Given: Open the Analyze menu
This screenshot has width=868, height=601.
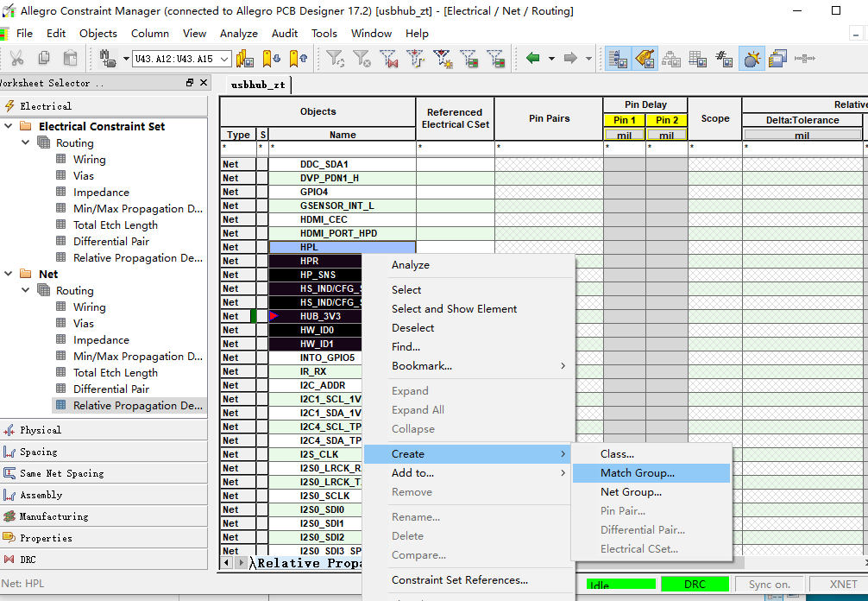Looking at the screenshot, I should tap(239, 33).
